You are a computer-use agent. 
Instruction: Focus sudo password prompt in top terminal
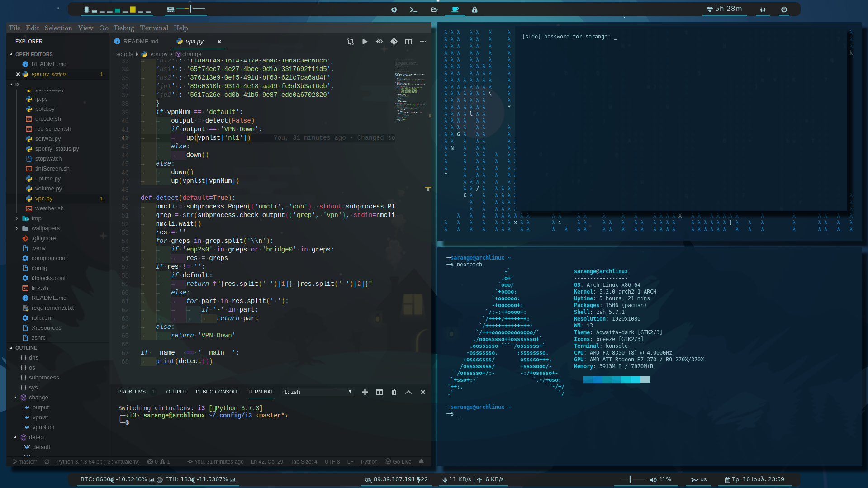tap(569, 37)
